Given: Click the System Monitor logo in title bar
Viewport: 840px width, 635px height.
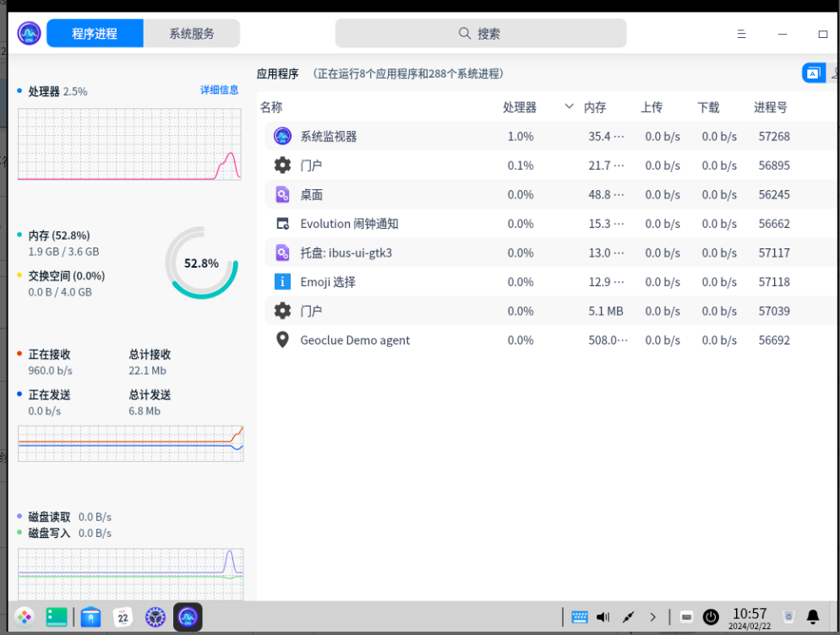Looking at the screenshot, I should (29, 34).
